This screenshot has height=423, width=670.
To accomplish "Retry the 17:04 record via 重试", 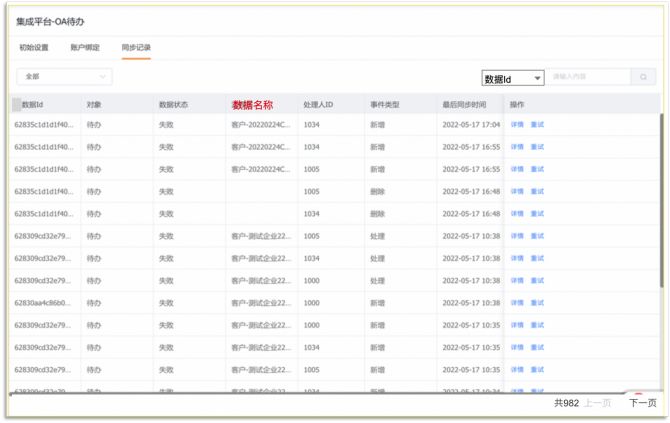I will point(537,125).
